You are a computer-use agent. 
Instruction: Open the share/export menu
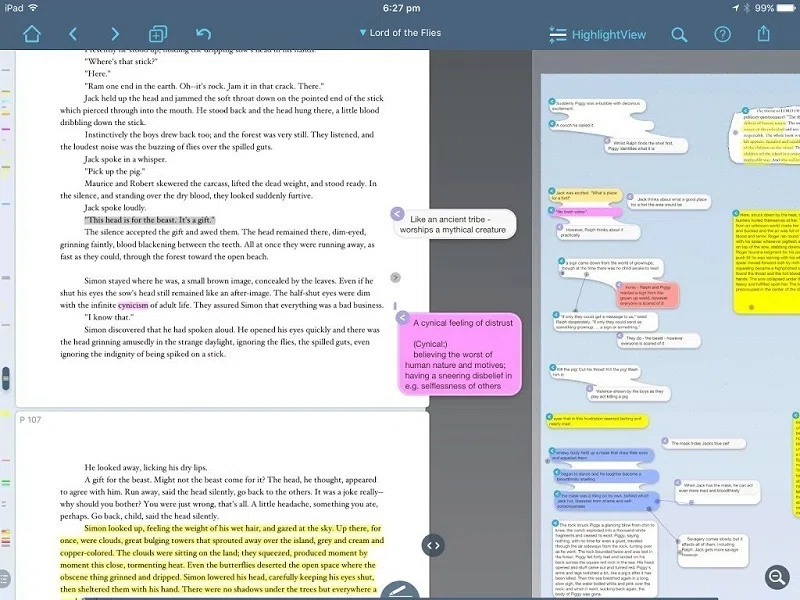coord(763,34)
